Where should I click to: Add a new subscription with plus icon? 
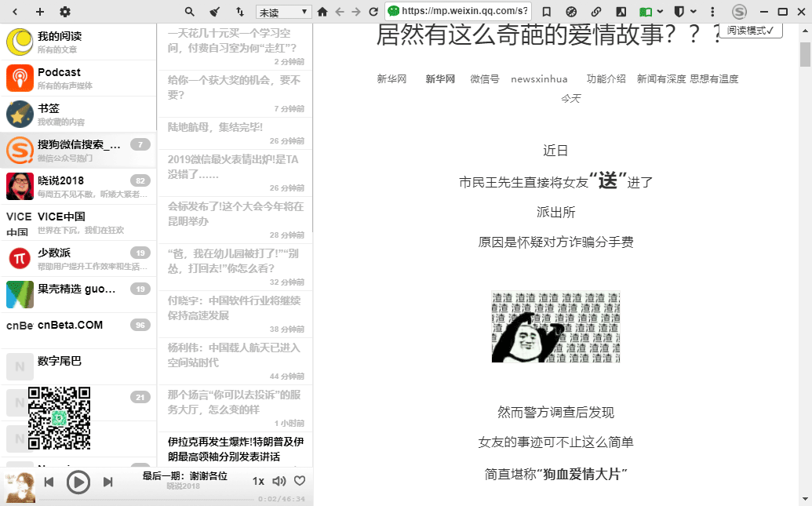(x=40, y=12)
